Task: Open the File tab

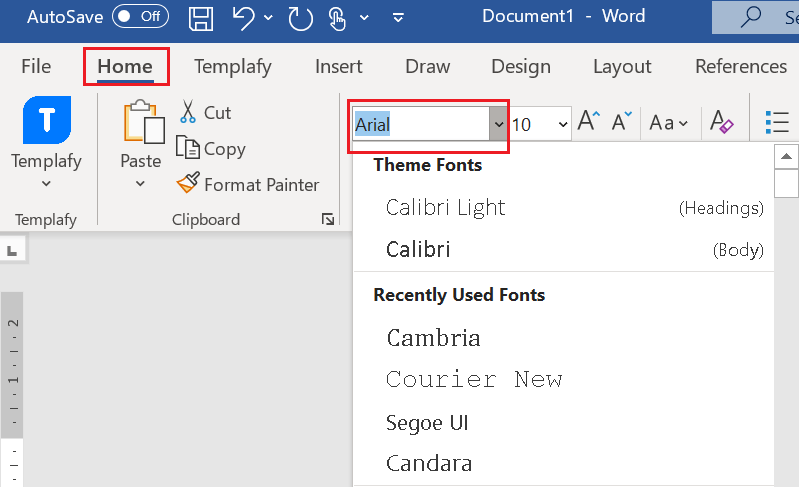Action: tap(36, 66)
